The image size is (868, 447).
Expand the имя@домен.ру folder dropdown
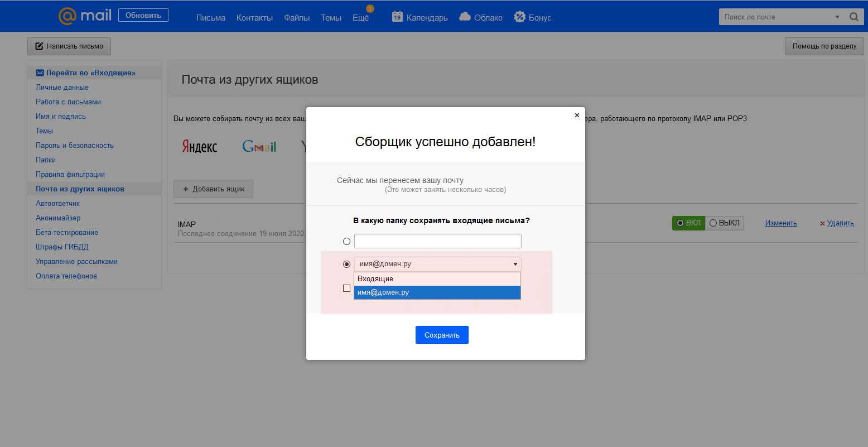click(x=437, y=264)
